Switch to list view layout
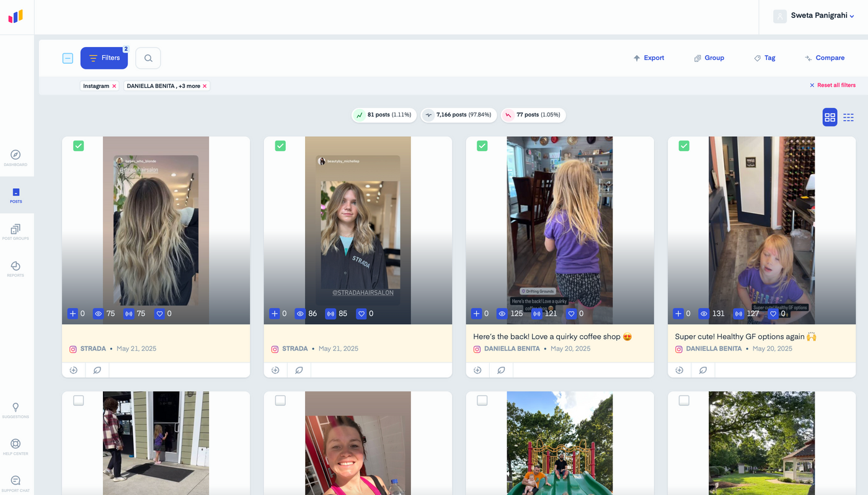 pos(848,117)
